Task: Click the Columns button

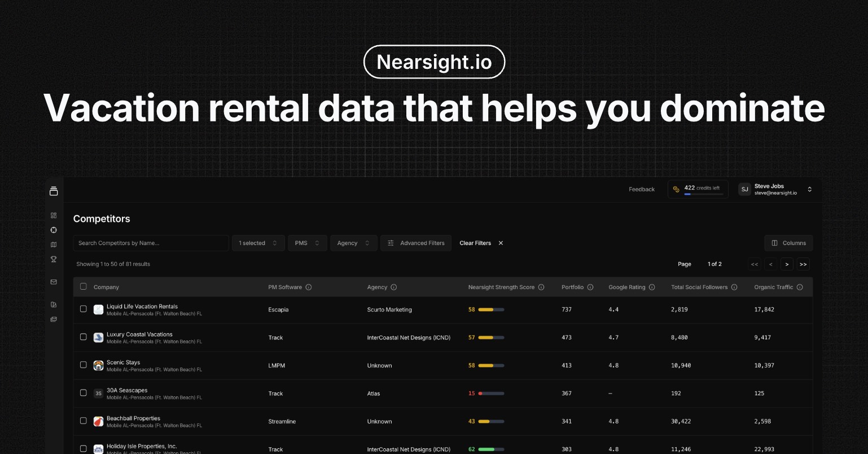Action: point(788,243)
